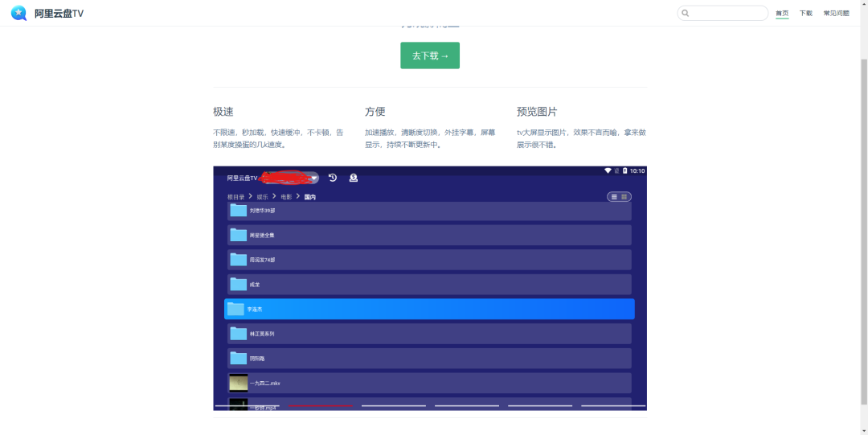This screenshot has width=868, height=435.
Task: Switch to grid view in preview toggle
Action: (624, 197)
